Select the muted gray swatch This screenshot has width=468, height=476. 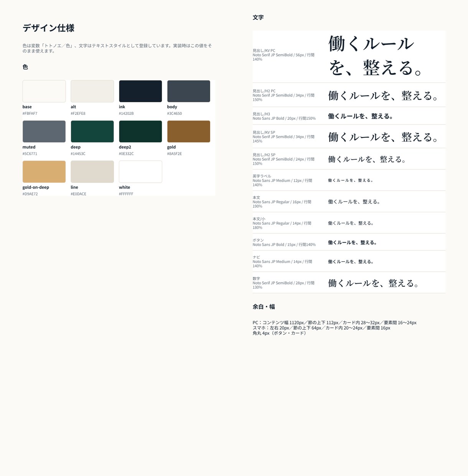(x=44, y=131)
